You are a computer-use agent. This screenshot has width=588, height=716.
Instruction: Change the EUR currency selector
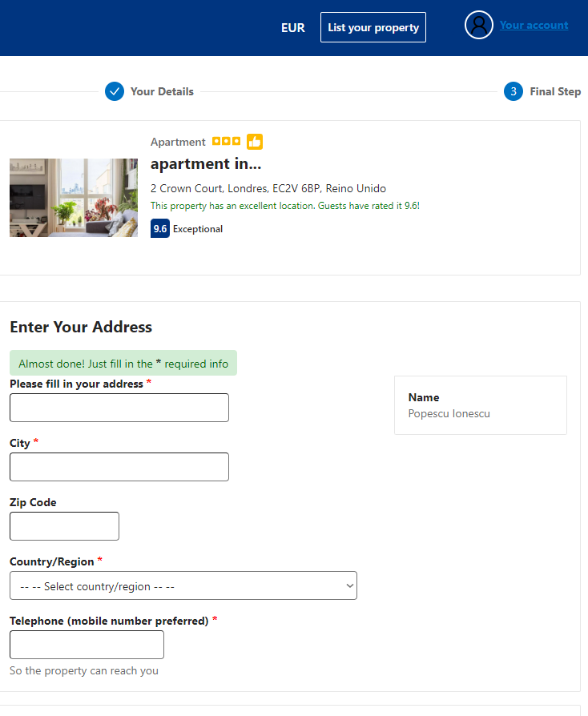(x=293, y=27)
